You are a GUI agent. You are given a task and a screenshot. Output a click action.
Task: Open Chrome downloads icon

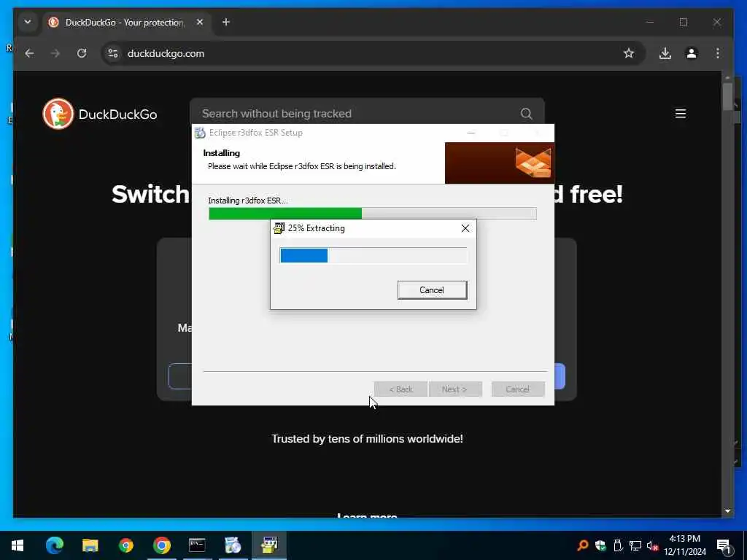pyautogui.click(x=665, y=53)
